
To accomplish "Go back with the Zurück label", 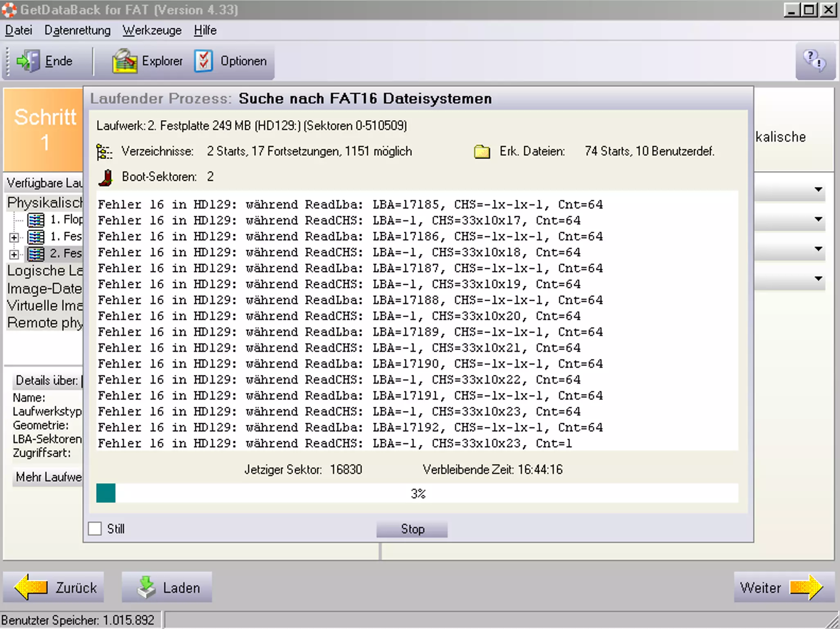I will (x=76, y=588).
